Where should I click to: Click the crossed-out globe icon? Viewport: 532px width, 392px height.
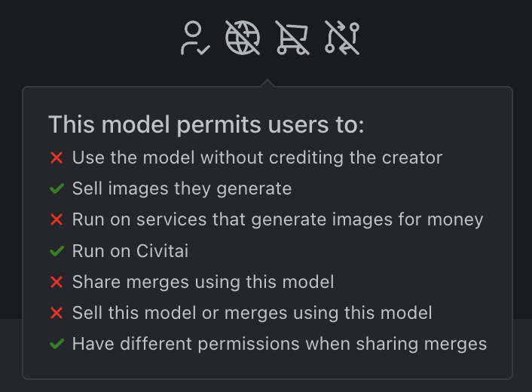pyautogui.click(x=243, y=38)
